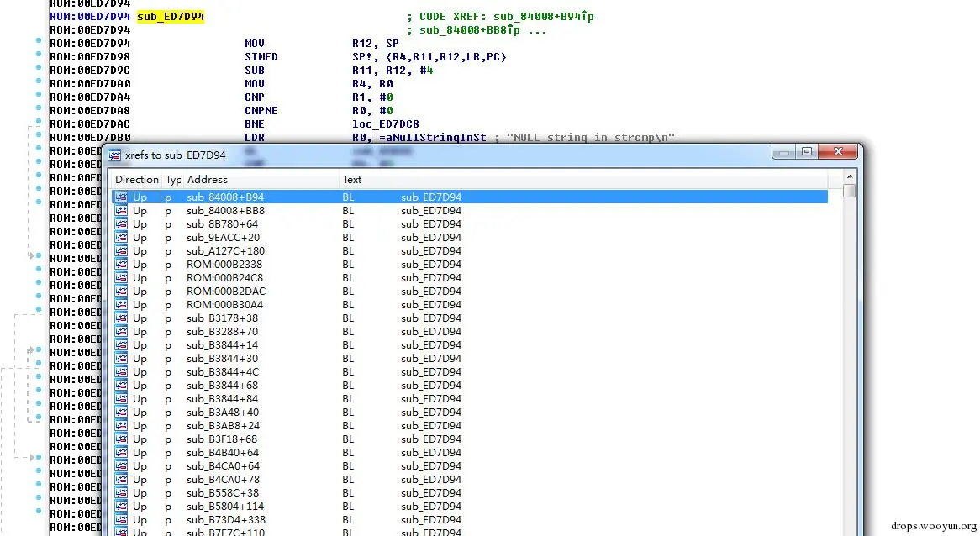This screenshot has height=536, width=980.
Task: Sort xrefs by Address column header
Action: [261, 179]
